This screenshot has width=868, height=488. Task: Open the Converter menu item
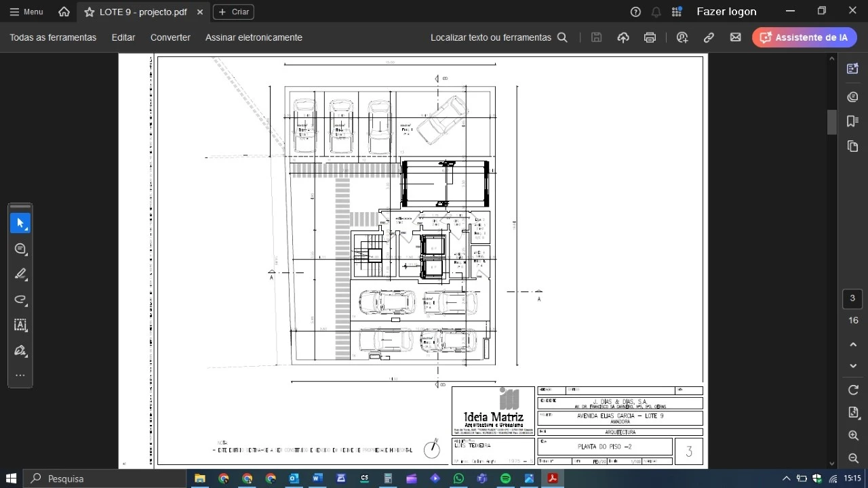pyautogui.click(x=170, y=38)
